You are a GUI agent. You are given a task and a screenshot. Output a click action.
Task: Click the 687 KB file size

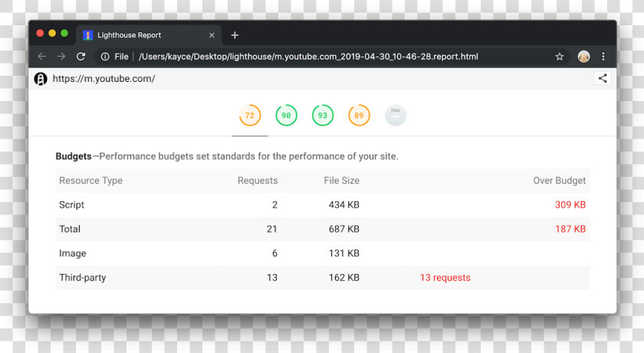coord(344,229)
